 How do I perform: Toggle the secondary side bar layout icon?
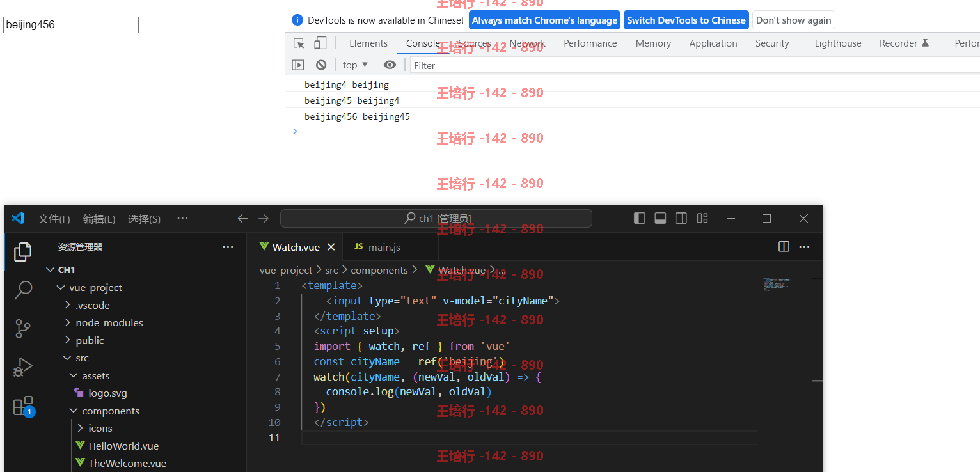[681, 218]
